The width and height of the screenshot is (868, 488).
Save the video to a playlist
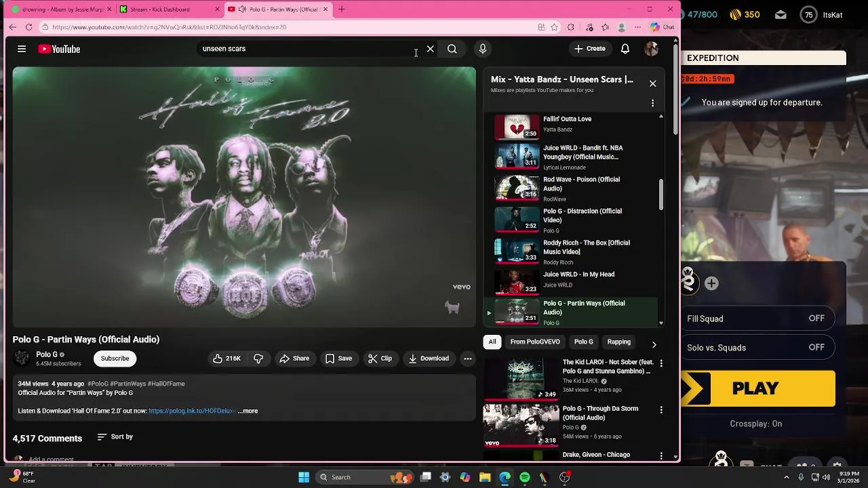coord(338,359)
